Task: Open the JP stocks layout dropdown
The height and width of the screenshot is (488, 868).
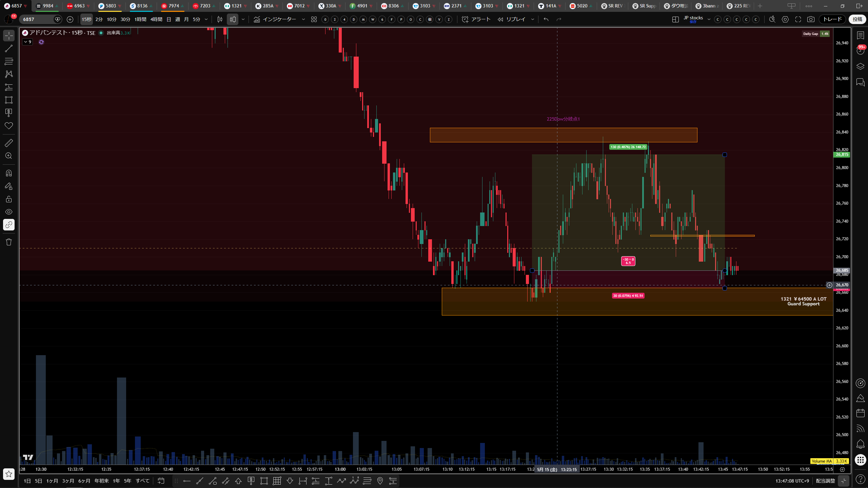Action: click(x=709, y=19)
